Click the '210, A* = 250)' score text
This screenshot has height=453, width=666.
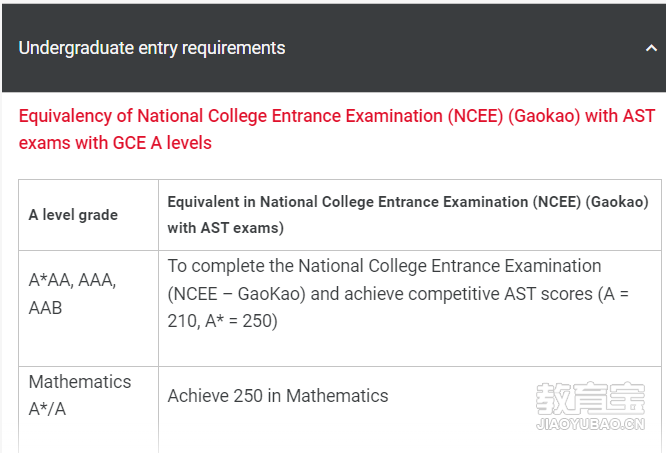[223, 321]
